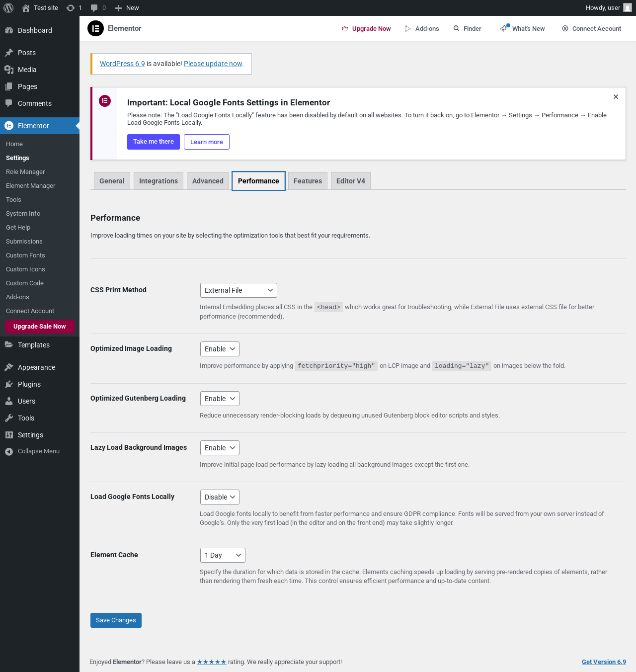Open the Elementor Settings submenu item
Screen dimensions: 636x672
click(x=17, y=158)
